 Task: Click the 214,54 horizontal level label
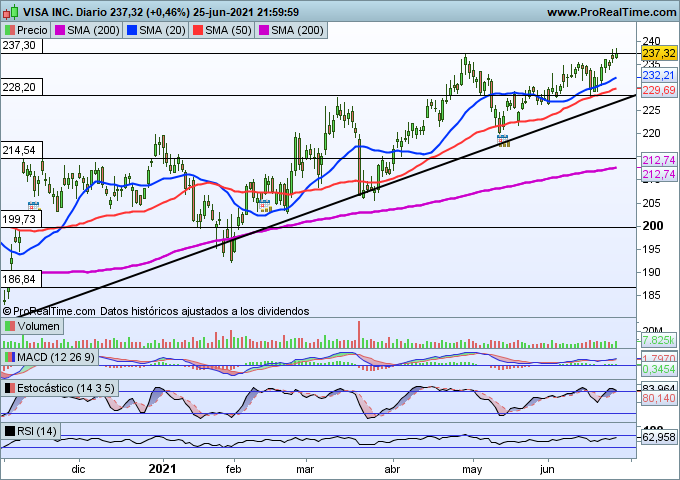coord(21,150)
